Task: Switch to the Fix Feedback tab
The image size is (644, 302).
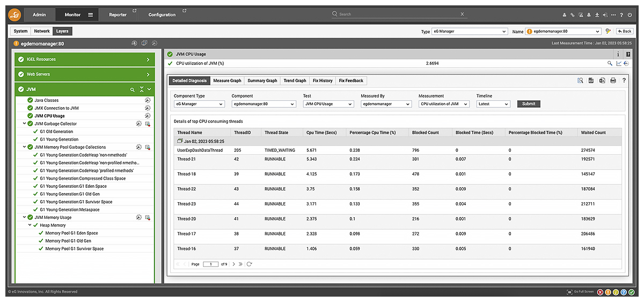Action: [x=351, y=81]
